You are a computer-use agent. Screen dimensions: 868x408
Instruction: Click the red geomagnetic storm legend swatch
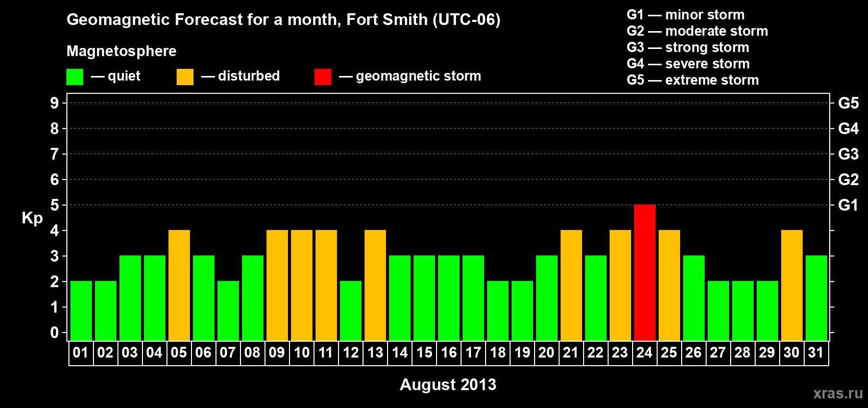click(x=323, y=77)
